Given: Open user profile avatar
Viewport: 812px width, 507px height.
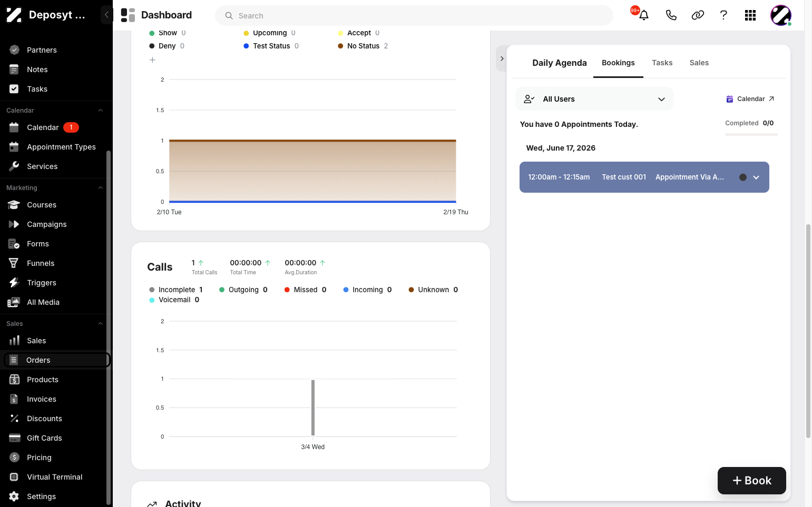Looking at the screenshot, I should [780, 15].
